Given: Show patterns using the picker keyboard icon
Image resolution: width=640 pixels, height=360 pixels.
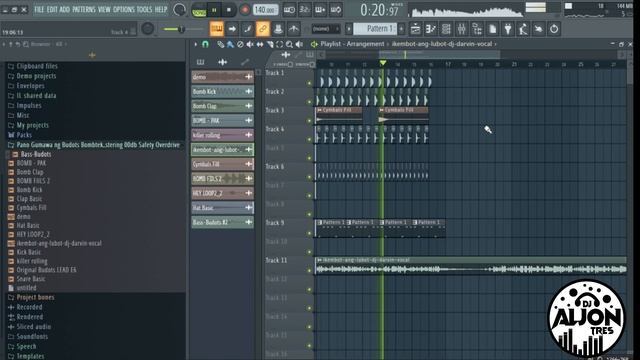Looking at the screenshot, I should pyautogui.click(x=200, y=62).
